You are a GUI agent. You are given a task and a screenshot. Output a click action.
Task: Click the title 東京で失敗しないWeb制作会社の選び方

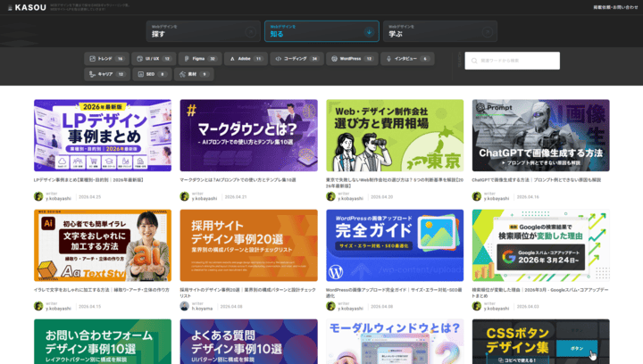[x=395, y=183]
